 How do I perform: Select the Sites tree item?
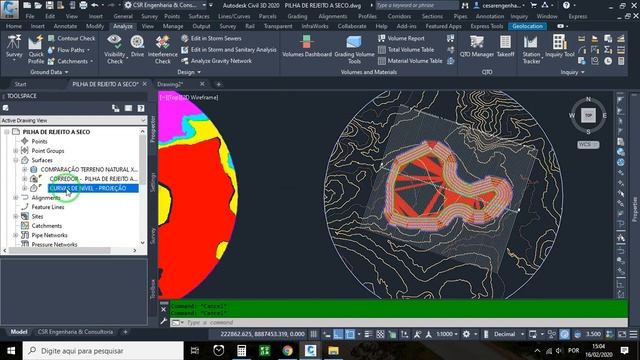pos(37,216)
